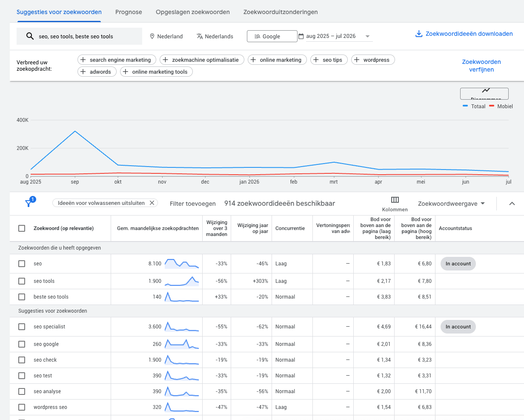Add 'wordpress' suggestion chip
This screenshot has width=524, height=420.
tap(373, 60)
